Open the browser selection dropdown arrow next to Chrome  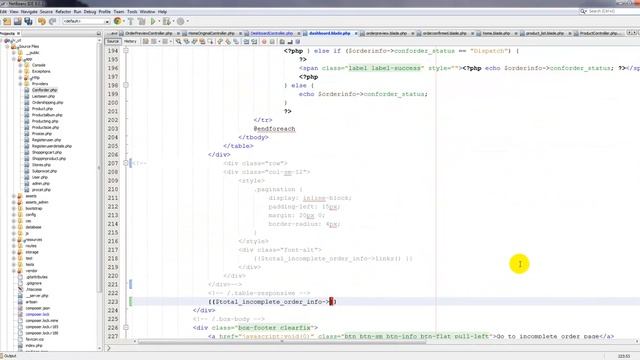click(x=124, y=21)
